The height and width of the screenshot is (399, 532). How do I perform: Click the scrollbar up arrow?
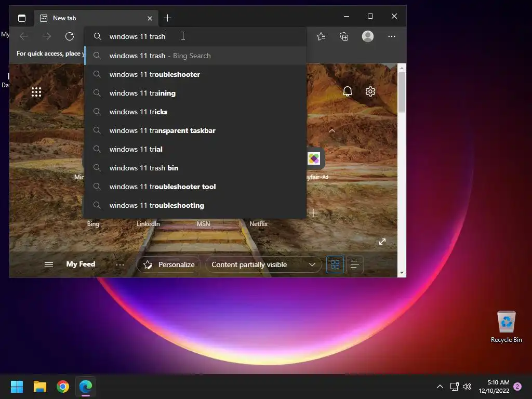402,68
